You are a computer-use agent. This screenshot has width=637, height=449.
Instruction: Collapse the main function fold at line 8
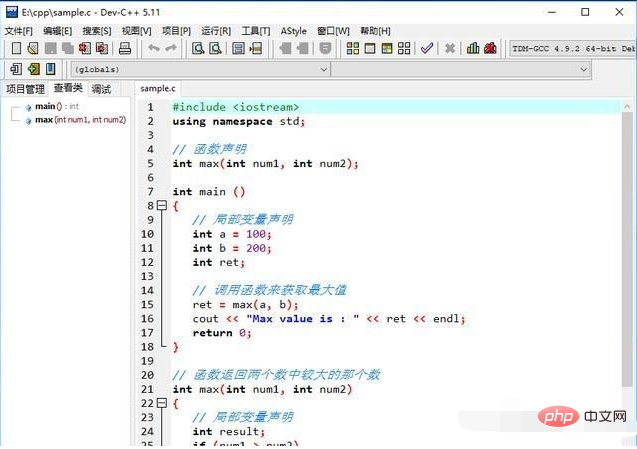[x=163, y=205]
